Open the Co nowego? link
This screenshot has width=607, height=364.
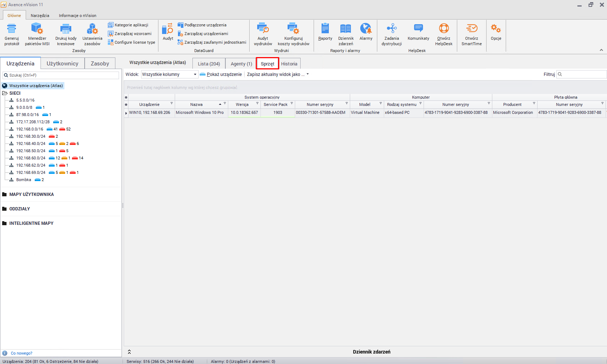[x=21, y=353]
